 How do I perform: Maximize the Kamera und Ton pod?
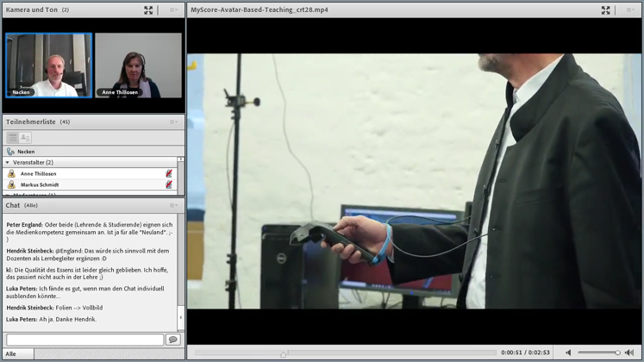tap(148, 10)
